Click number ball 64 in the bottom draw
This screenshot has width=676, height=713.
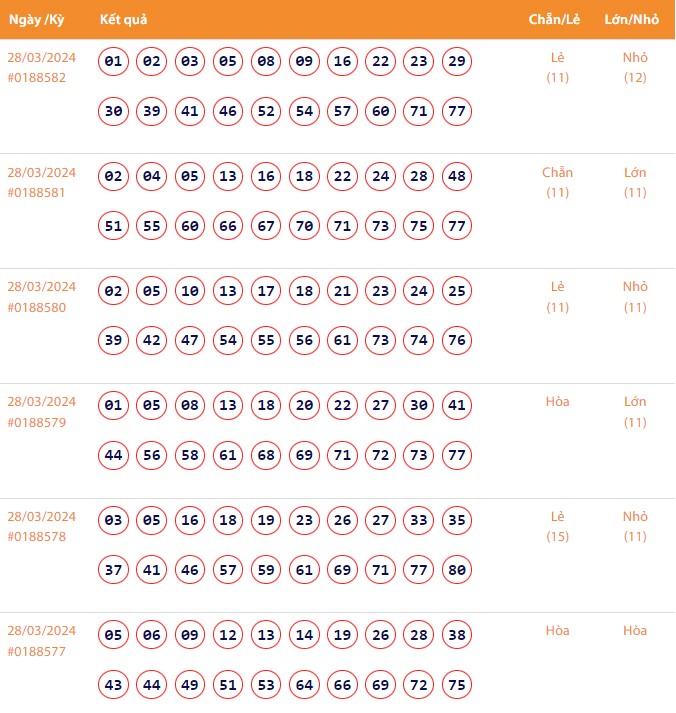(x=305, y=684)
